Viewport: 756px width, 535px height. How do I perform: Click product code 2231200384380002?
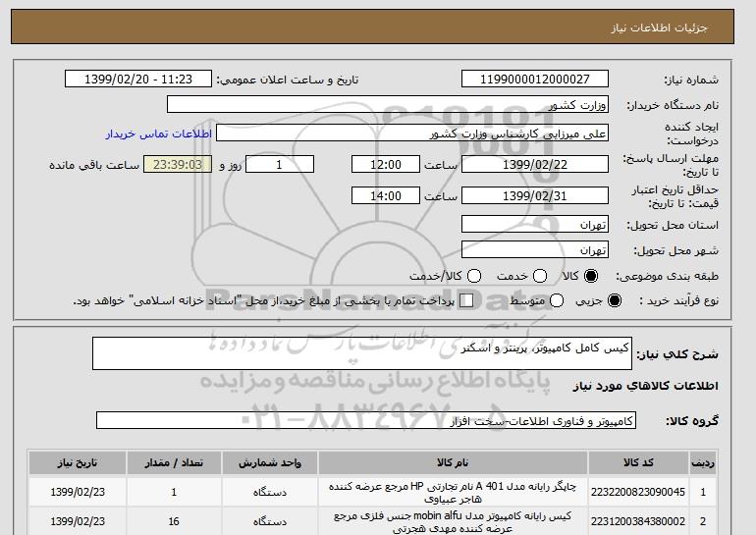pos(638,521)
